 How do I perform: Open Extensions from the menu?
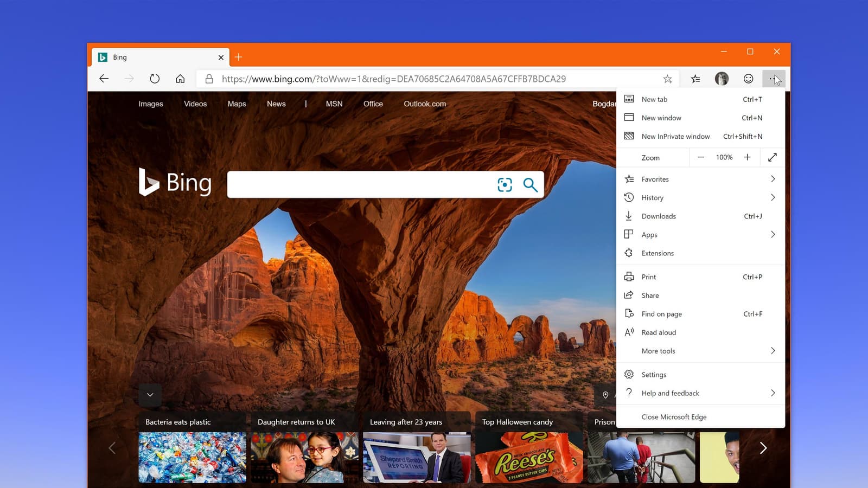(x=701, y=253)
